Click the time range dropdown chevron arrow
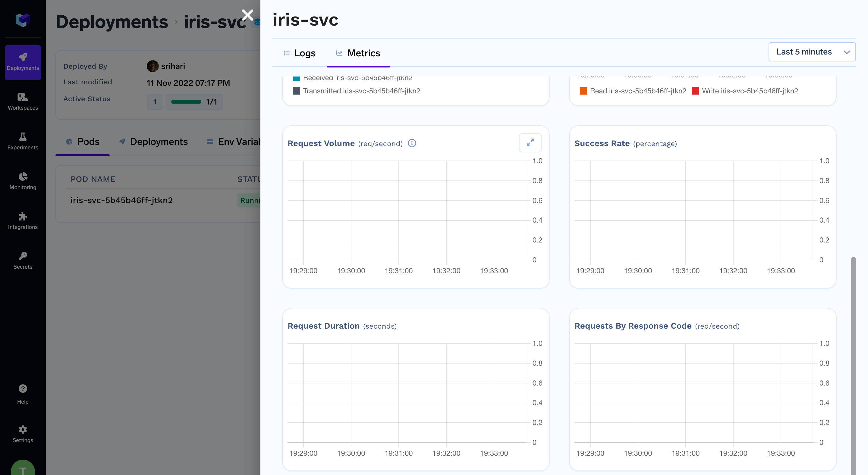This screenshot has height=475, width=868. click(846, 52)
